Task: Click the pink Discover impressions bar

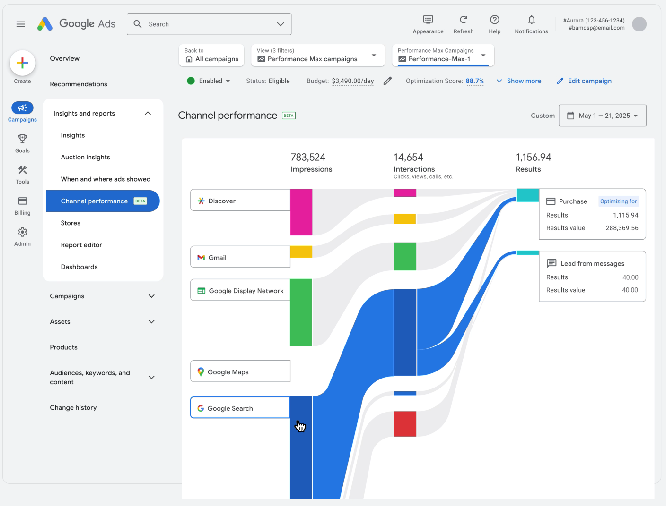Action: (x=301, y=212)
